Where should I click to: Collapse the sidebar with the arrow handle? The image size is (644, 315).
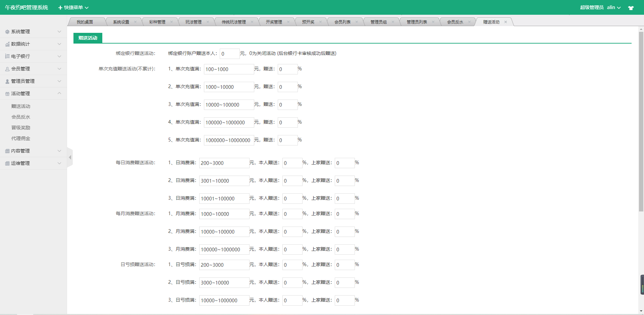pyautogui.click(x=70, y=157)
